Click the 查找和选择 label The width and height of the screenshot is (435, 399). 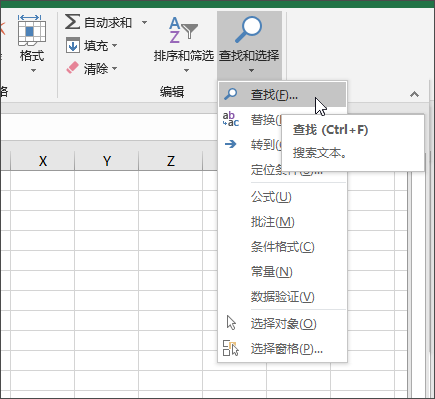point(249,55)
